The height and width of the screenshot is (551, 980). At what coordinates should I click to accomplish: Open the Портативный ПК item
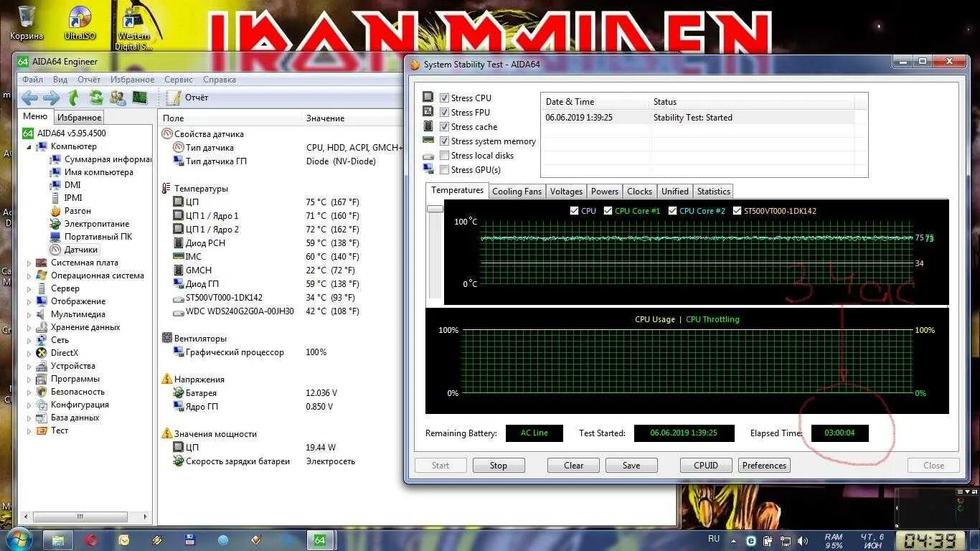(91, 237)
